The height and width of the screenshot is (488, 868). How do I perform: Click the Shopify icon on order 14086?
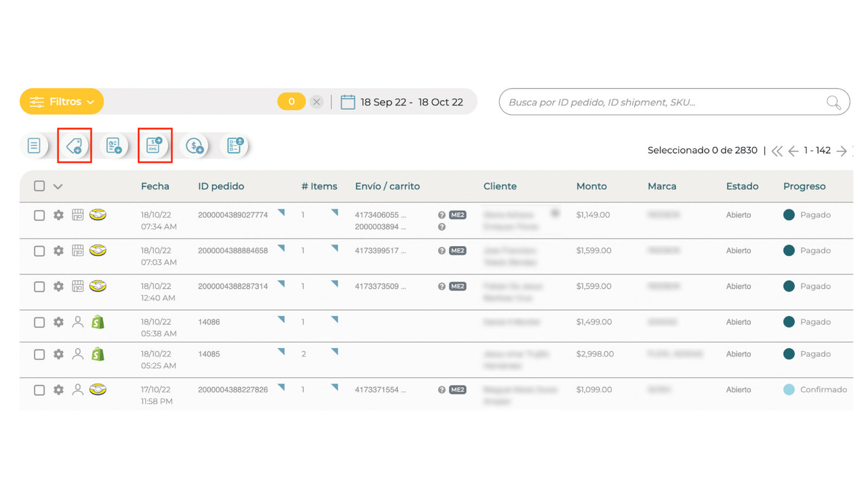[x=98, y=322]
